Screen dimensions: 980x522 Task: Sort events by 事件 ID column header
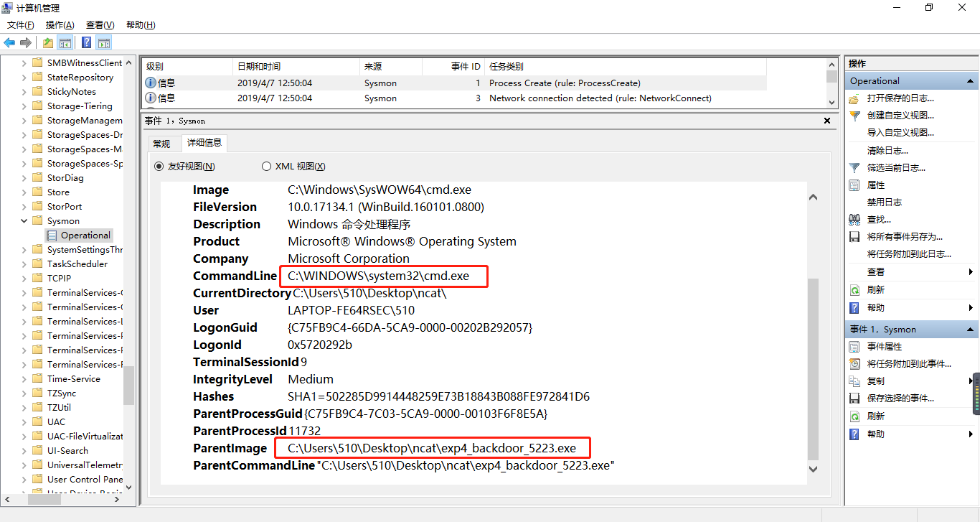(x=453, y=67)
